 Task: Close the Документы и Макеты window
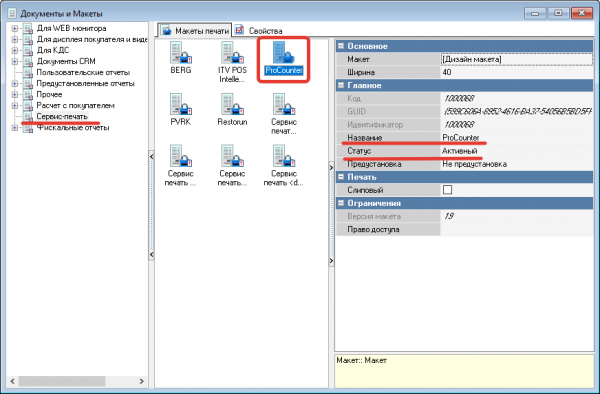[x=582, y=13]
